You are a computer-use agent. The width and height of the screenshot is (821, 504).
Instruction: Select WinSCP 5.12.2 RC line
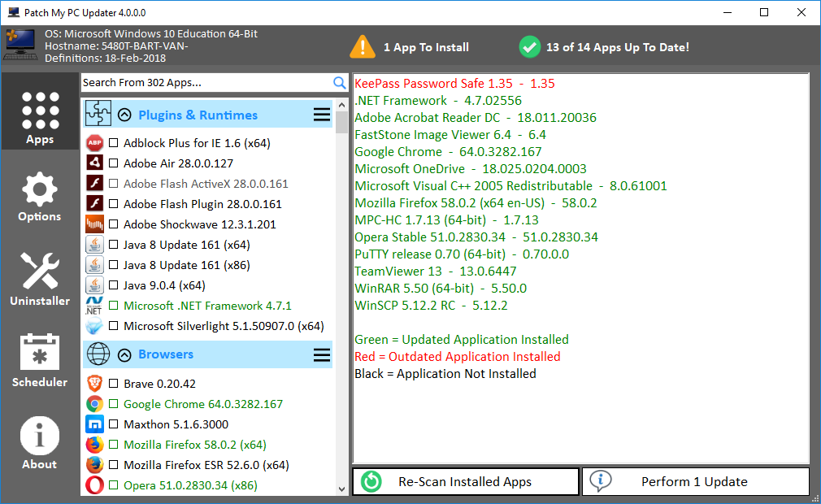coord(431,306)
